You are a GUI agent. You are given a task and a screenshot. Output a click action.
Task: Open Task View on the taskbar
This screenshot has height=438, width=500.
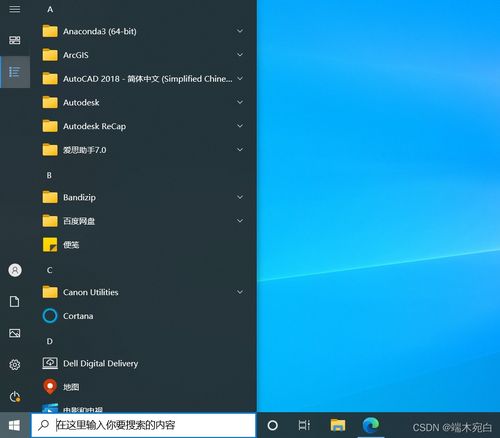click(x=304, y=425)
